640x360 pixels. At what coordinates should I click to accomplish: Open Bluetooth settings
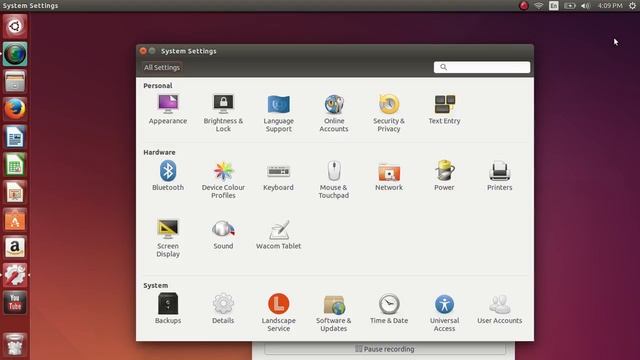pos(168,176)
